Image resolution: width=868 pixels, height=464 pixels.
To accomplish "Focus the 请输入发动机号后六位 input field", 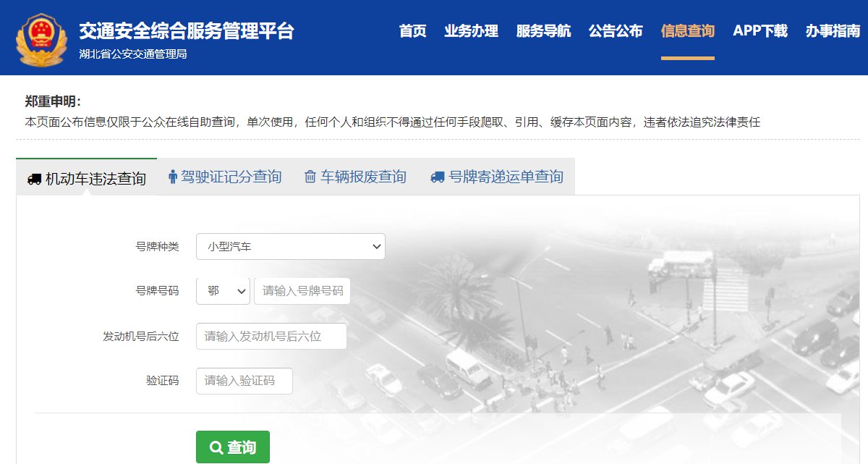I will [x=271, y=336].
